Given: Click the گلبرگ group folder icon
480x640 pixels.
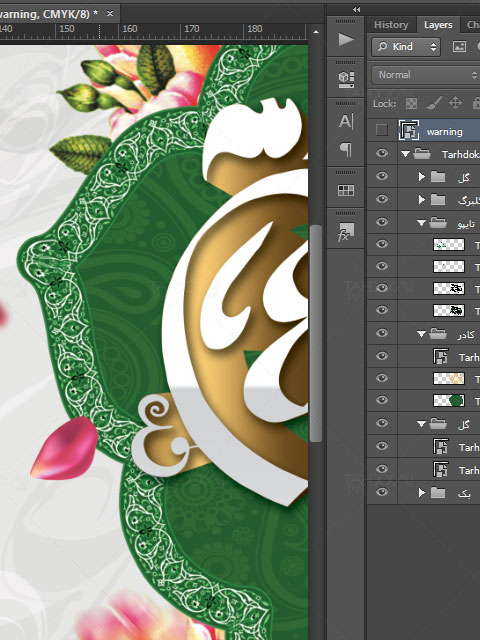Looking at the screenshot, I should pyautogui.click(x=438, y=200).
